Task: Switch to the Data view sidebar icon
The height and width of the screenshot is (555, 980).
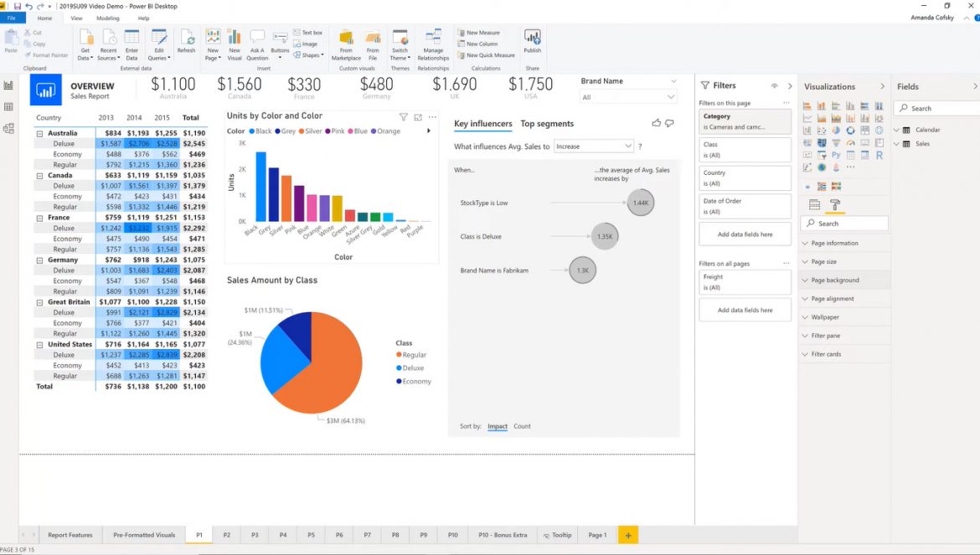Action: [x=8, y=107]
